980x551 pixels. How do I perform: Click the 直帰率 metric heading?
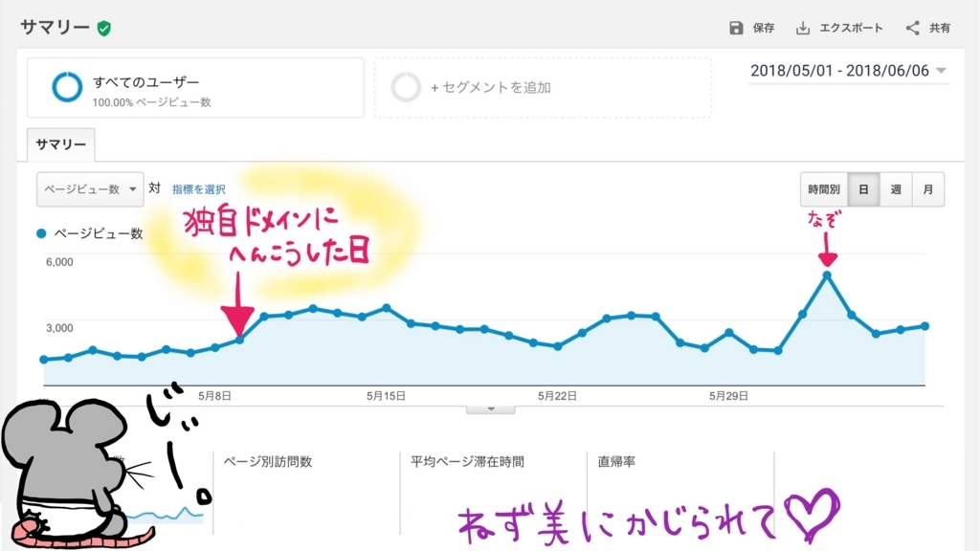click(x=616, y=462)
